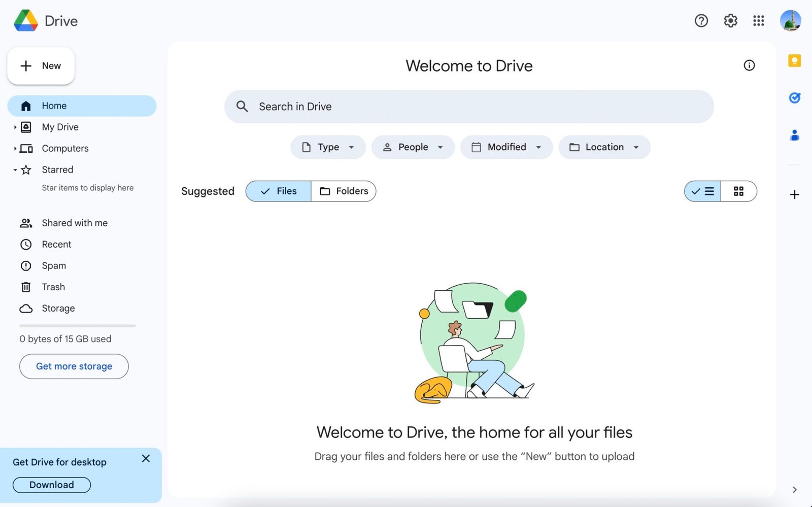Click the New button
Image resolution: width=812 pixels, height=507 pixels.
(x=41, y=65)
